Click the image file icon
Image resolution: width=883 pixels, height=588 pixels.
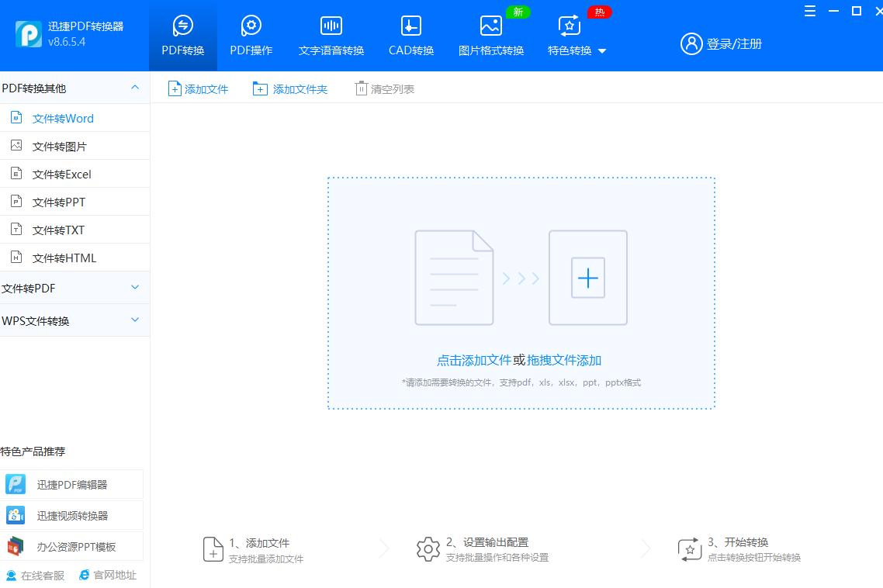16,145
